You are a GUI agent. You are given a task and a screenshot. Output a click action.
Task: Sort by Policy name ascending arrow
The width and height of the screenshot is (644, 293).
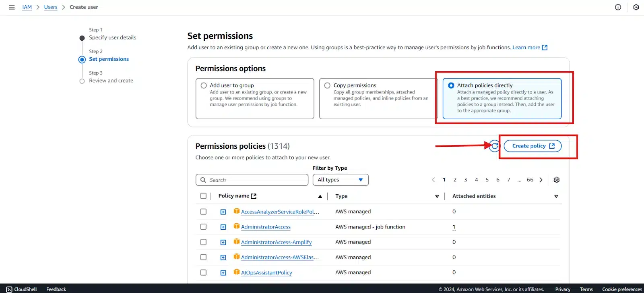point(320,196)
